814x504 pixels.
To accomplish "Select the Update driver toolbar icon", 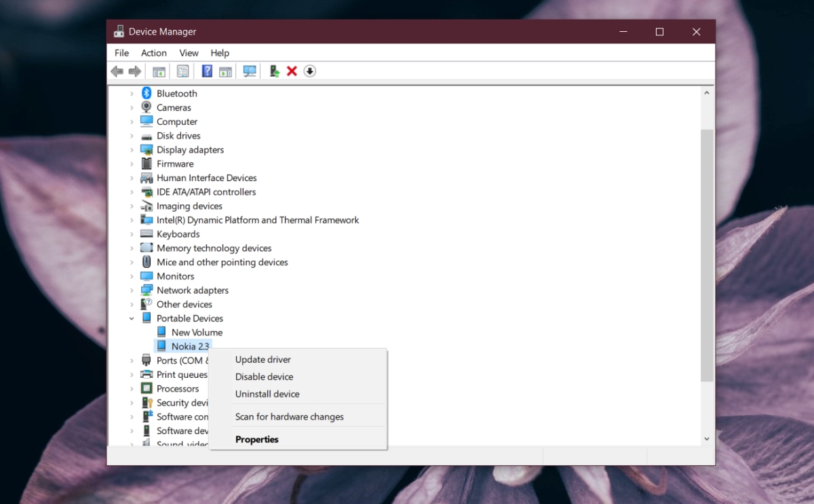I will [274, 71].
